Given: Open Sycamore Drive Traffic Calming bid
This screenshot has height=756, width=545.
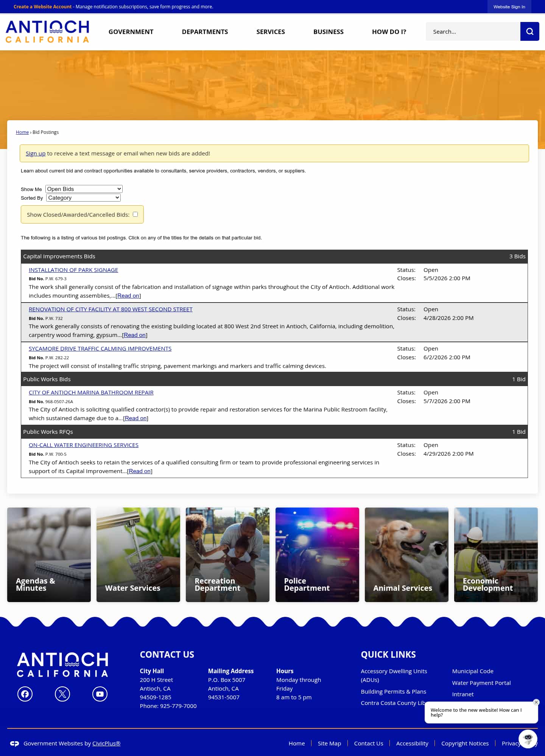Looking at the screenshot, I should pos(100,348).
